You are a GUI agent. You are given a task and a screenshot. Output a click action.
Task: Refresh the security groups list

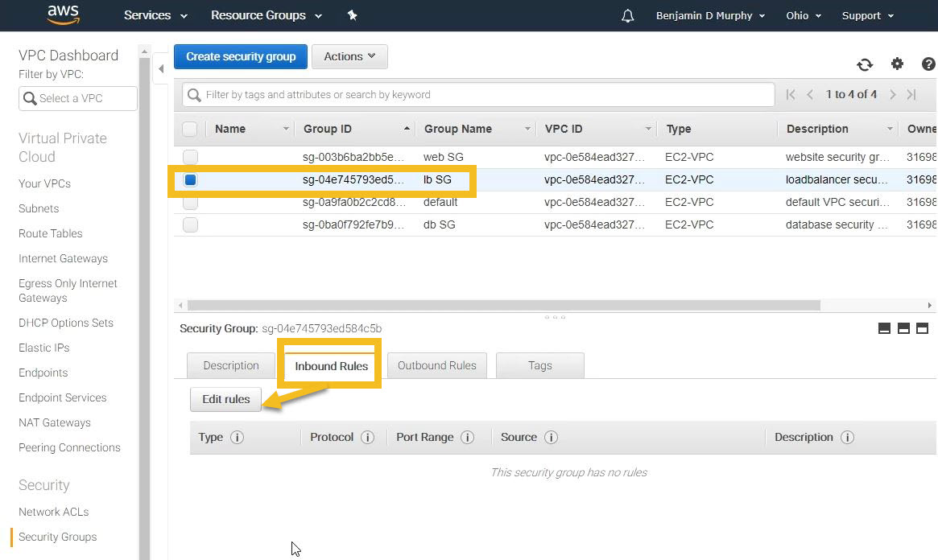865,64
